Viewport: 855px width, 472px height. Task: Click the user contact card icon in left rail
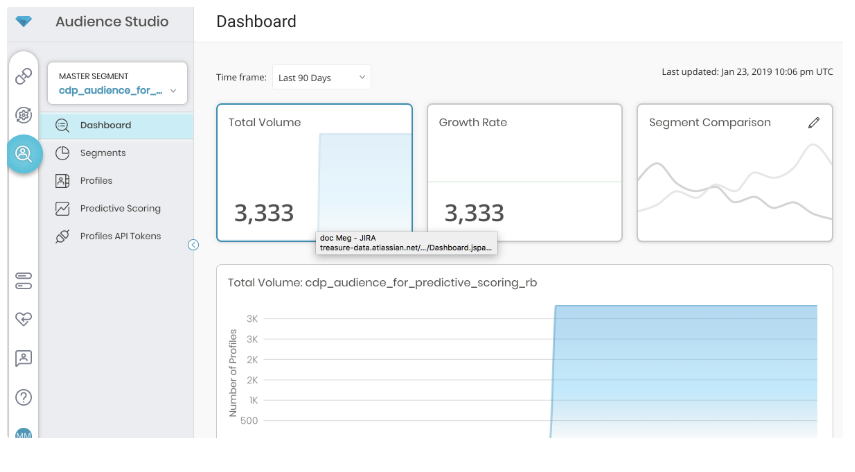tap(23, 358)
